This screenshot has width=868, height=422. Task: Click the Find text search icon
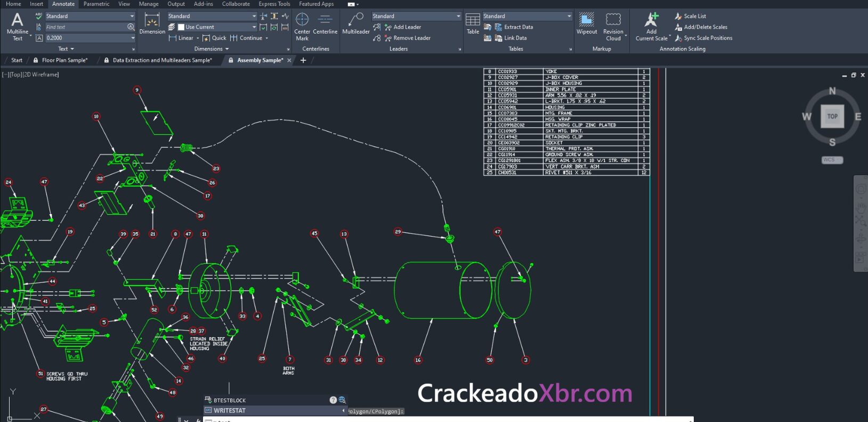tap(131, 27)
